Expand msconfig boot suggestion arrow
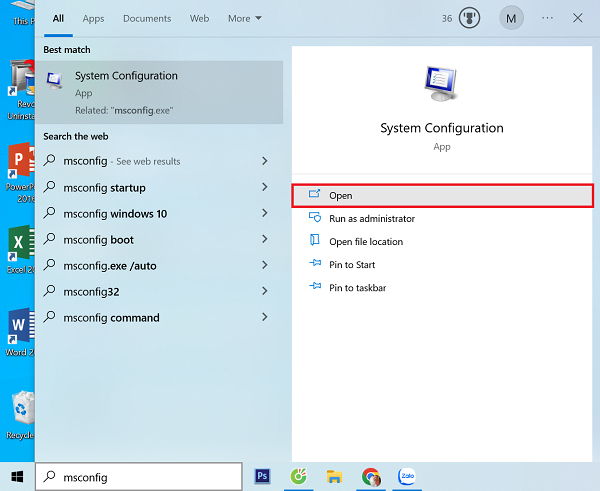Viewport: 600px width, 491px height. pos(264,239)
